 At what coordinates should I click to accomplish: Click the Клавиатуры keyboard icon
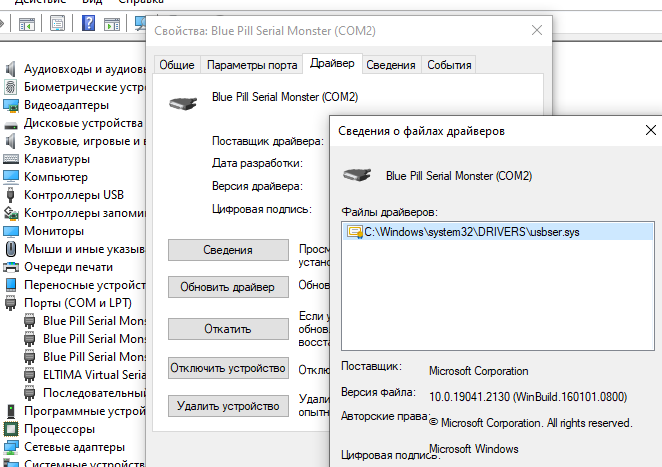tap(12, 159)
